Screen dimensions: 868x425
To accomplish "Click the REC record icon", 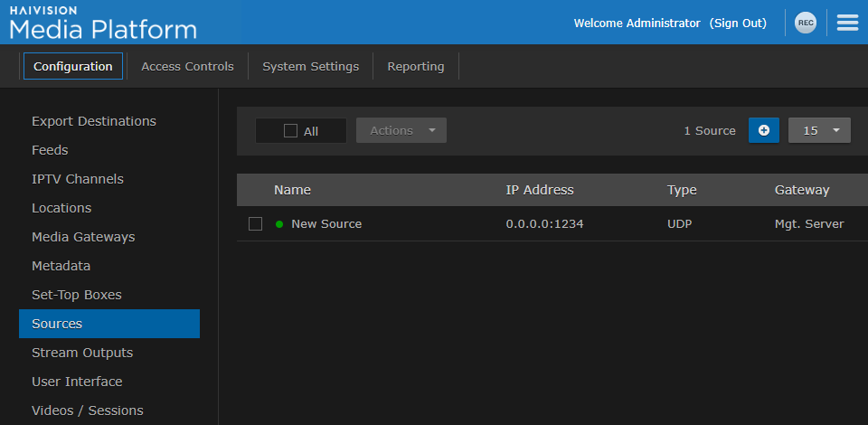I will 805,24.
